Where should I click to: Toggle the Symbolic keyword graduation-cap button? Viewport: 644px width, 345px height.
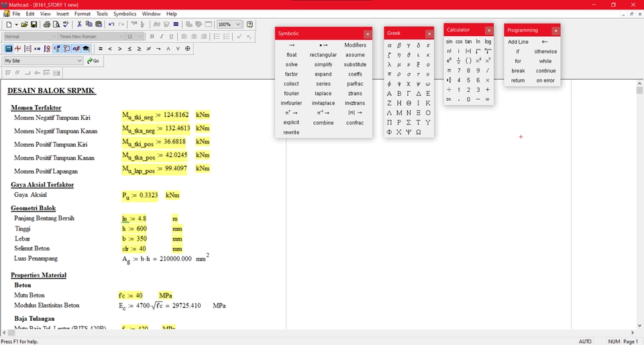tap(86, 48)
